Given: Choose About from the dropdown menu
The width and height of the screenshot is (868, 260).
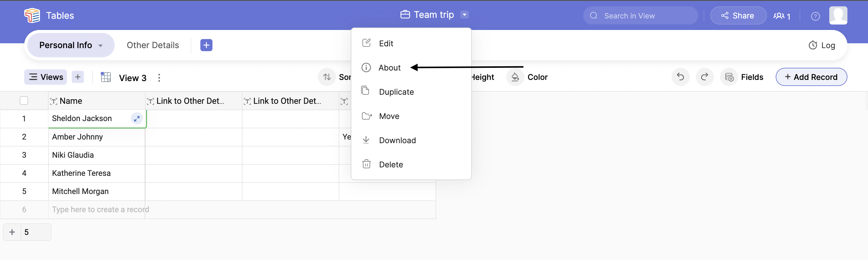Looking at the screenshot, I should [389, 68].
